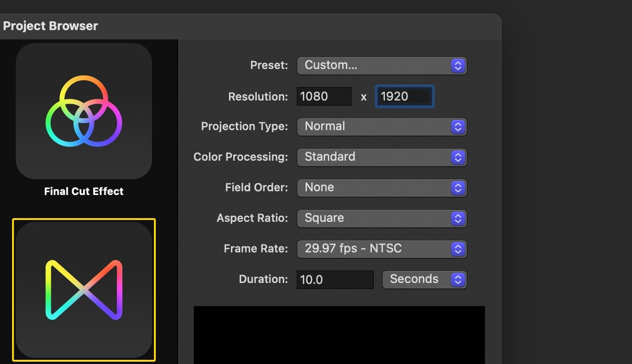632x364 pixels.
Task: Click the Color Processing: label
Action: [241, 157]
